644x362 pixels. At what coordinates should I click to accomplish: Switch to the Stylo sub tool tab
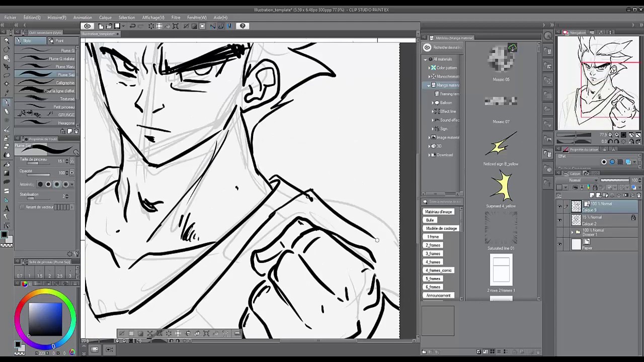31,41
